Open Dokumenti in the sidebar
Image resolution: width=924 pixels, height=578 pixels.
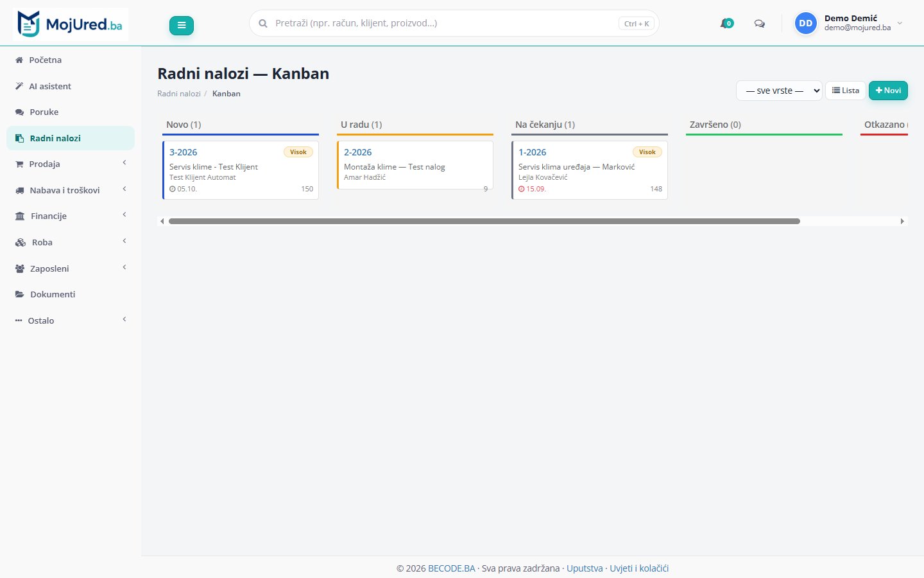[x=71, y=294]
